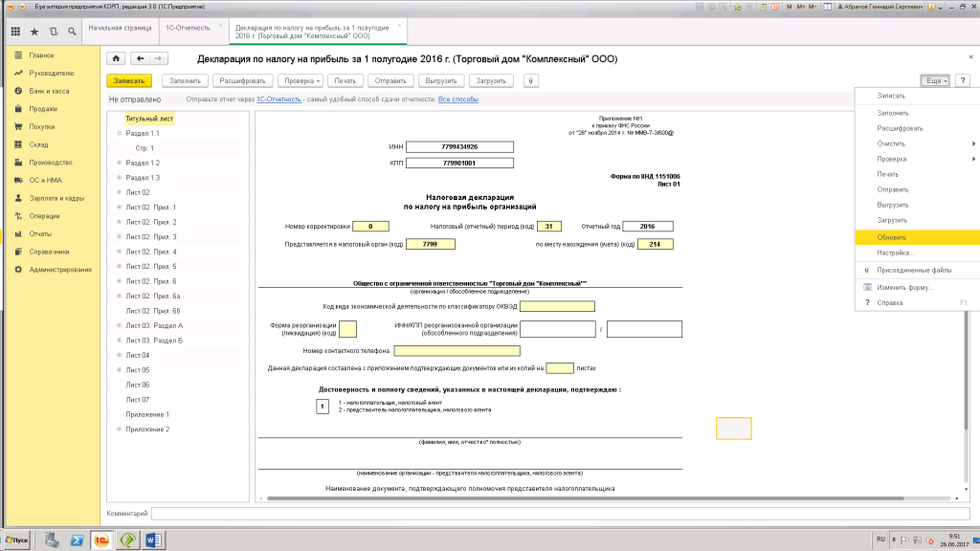This screenshot has width=980, height=551.
Task: Open the history icon in top panel
Action: pos(54,32)
